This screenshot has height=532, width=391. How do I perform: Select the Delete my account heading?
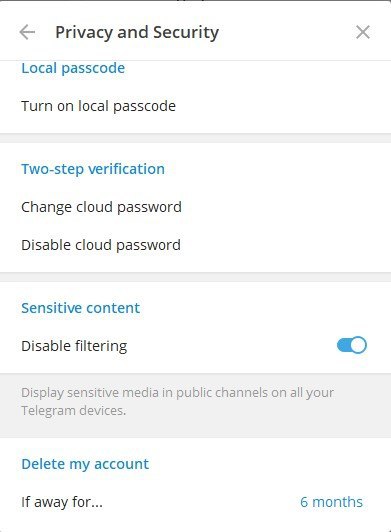pos(85,464)
